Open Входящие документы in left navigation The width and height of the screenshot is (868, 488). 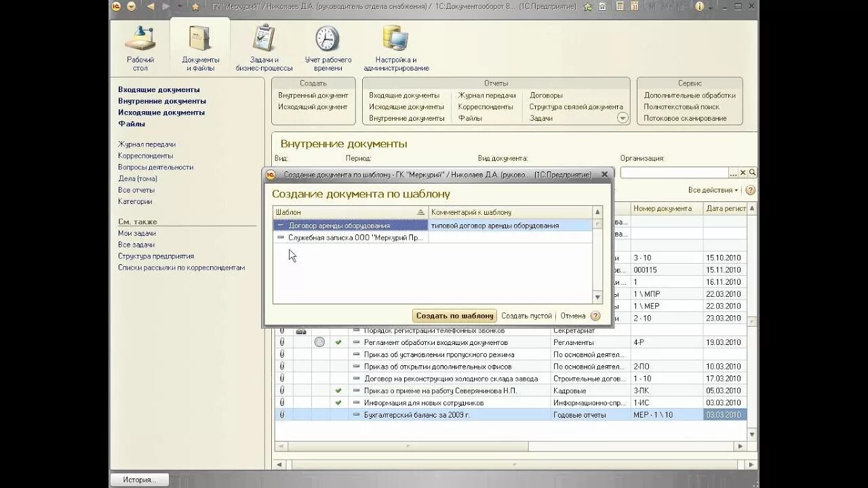pyautogui.click(x=159, y=89)
